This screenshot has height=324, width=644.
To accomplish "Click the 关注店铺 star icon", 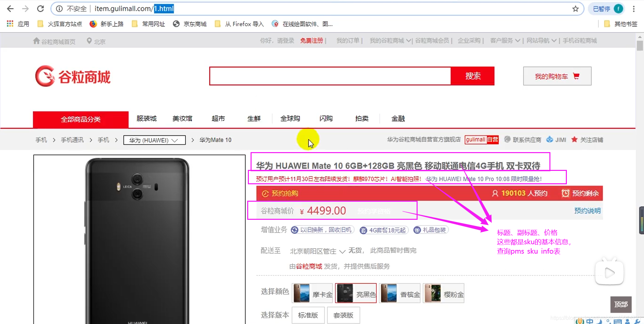I will (x=575, y=139).
